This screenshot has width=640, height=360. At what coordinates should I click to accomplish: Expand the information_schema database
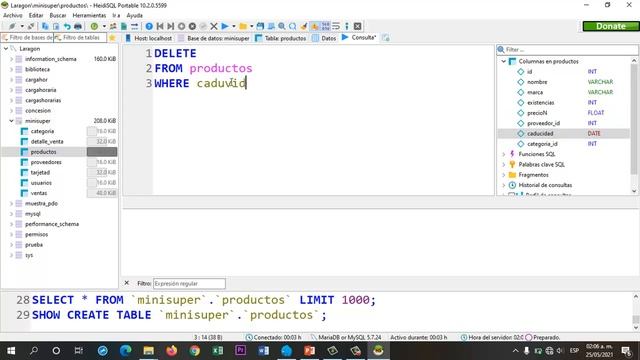tap(11, 59)
